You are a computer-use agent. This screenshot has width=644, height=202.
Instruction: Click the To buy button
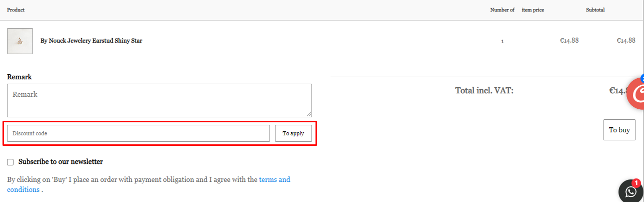point(619,130)
